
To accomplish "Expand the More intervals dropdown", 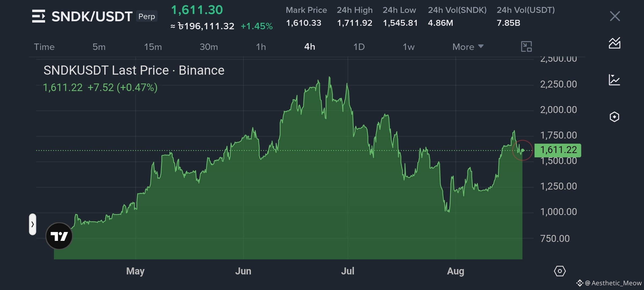I will coord(468,47).
